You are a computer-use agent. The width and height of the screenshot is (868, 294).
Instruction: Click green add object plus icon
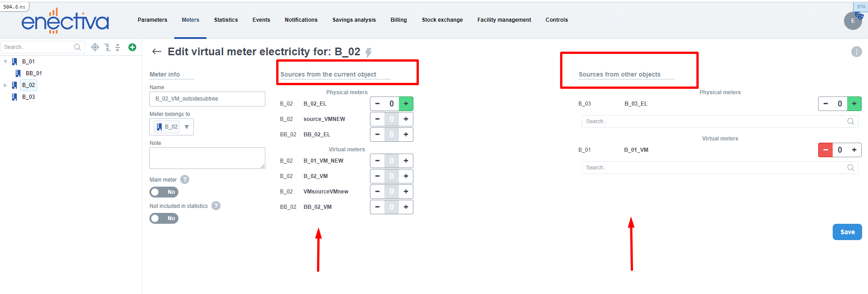click(x=132, y=47)
